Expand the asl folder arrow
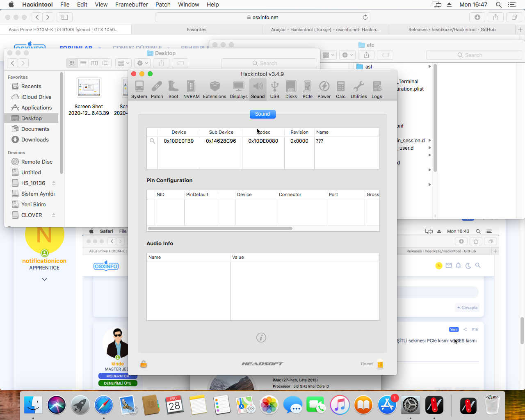 click(x=429, y=66)
